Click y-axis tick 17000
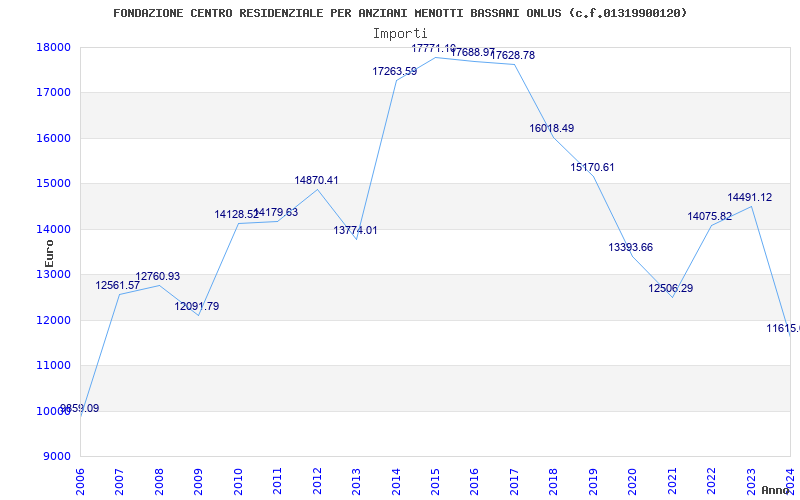Viewport: 800px width, 500px height. click(x=53, y=93)
